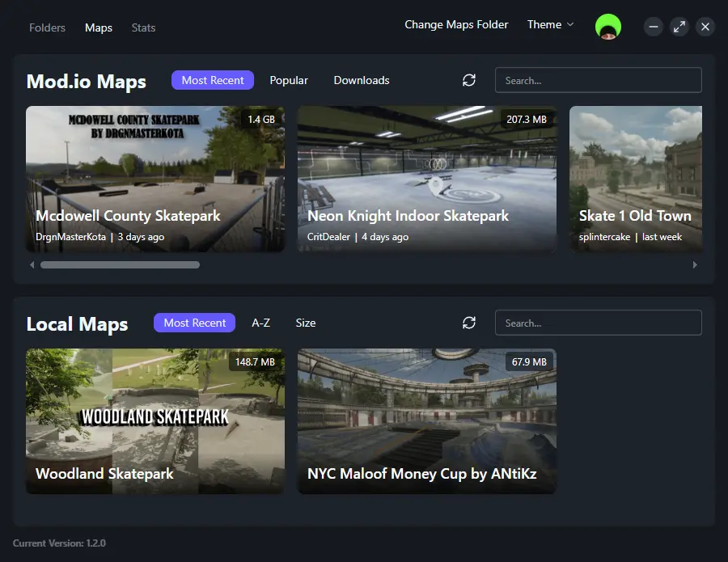The height and width of the screenshot is (562, 728).
Task: Click the left scroll arrow in Mod.io Maps
Action: point(32,264)
